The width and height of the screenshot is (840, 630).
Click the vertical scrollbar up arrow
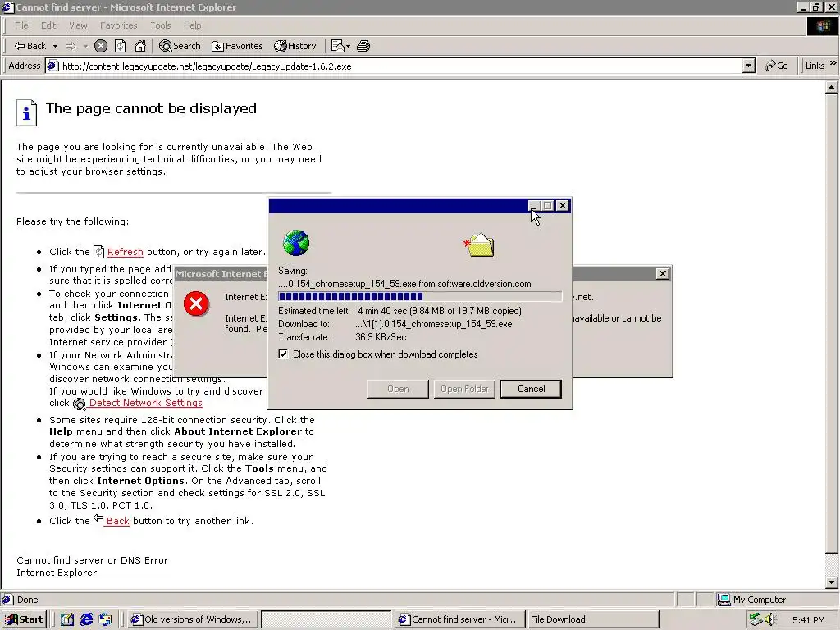click(832, 87)
